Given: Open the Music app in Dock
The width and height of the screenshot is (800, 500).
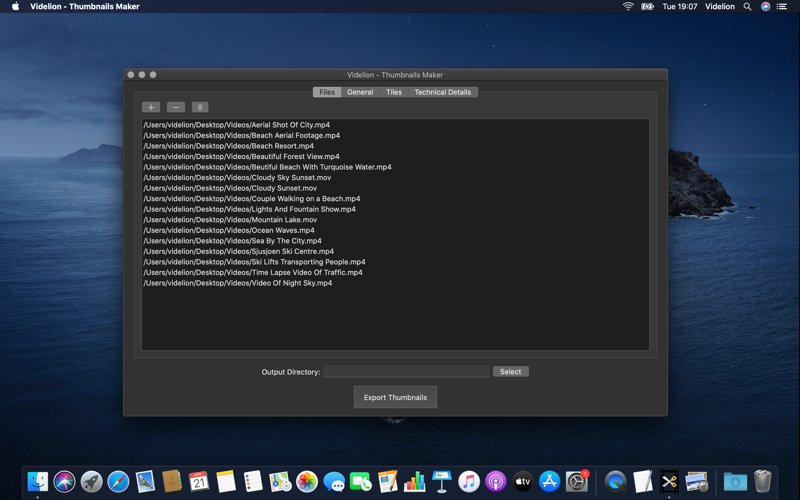Looking at the screenshot, I should click(468, 481).
